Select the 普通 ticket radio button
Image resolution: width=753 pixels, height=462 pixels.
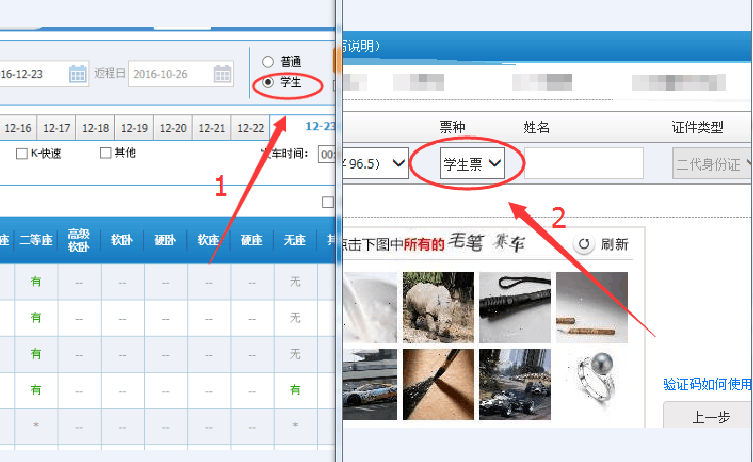click(x=268, y=62)
